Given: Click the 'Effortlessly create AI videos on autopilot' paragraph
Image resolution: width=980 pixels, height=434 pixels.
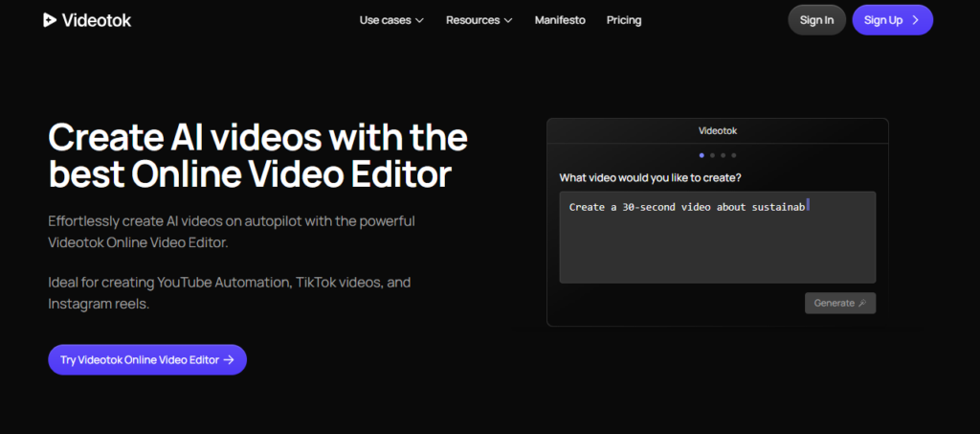Looking at the screenshot, I should click(x=232, y=232).
